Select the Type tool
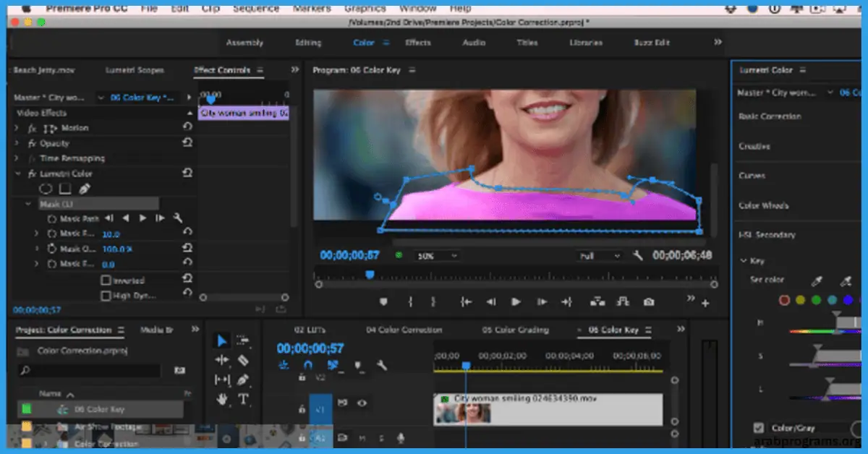This screenshot has height=454, width=868. [x=243, y=399]
